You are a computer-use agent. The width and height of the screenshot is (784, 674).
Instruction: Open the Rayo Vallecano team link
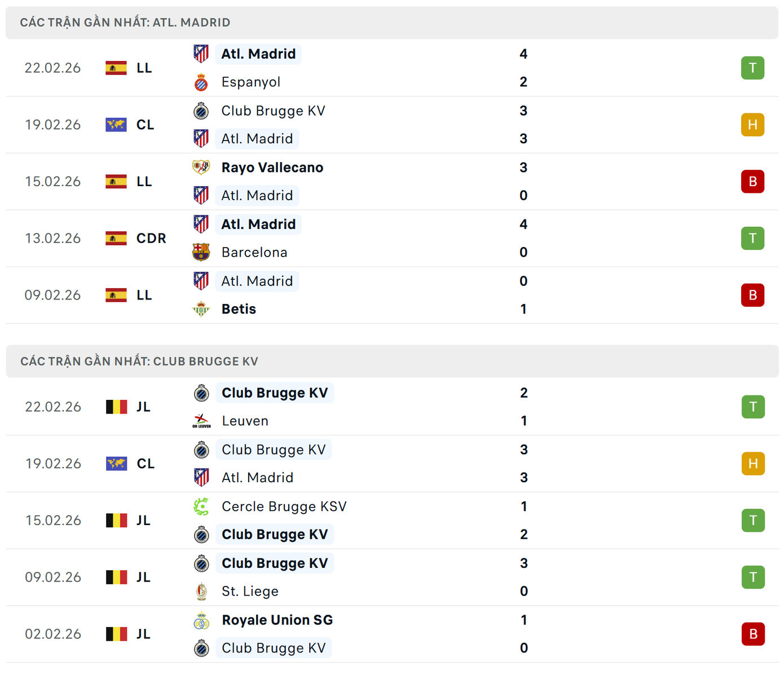click(272, 168)
